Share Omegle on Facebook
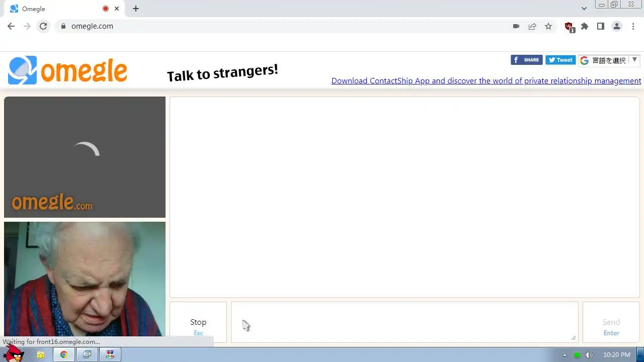 526,60
